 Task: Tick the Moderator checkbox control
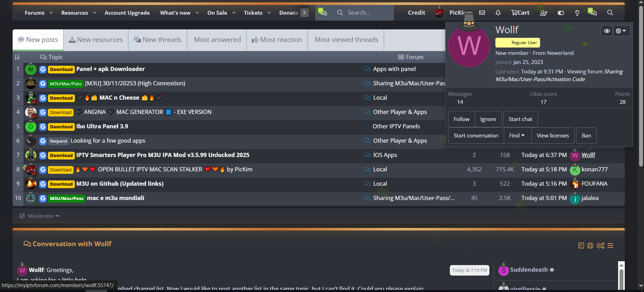[22, 216]
